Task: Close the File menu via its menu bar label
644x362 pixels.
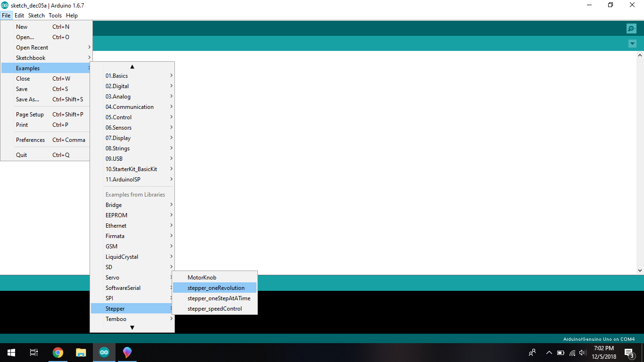Action: tap(6, 16)
